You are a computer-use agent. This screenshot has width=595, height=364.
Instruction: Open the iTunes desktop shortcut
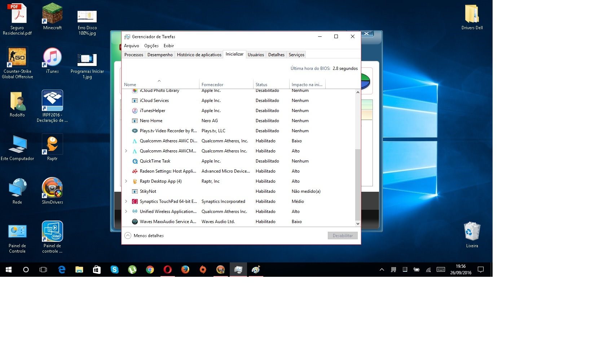[x=52, y=60]
